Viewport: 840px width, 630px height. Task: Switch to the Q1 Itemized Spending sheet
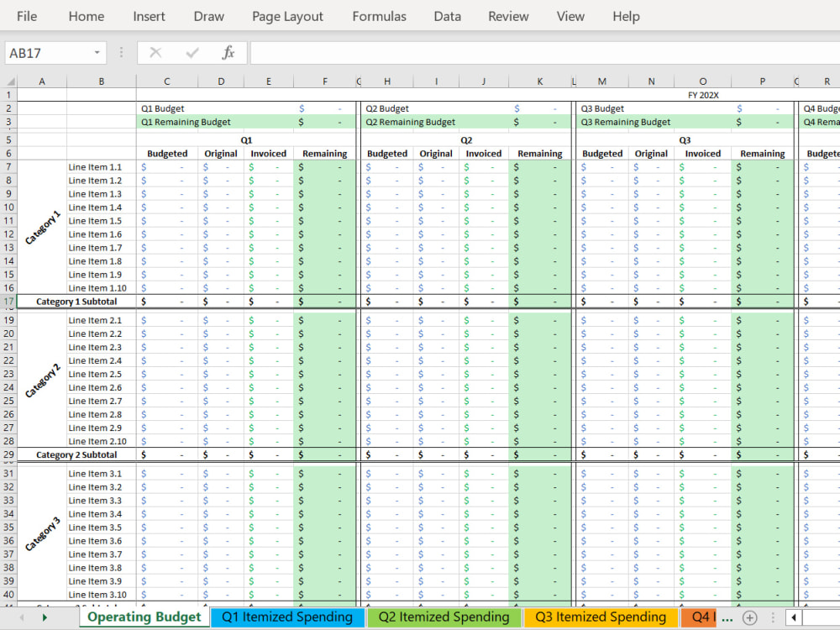point(287,617)
